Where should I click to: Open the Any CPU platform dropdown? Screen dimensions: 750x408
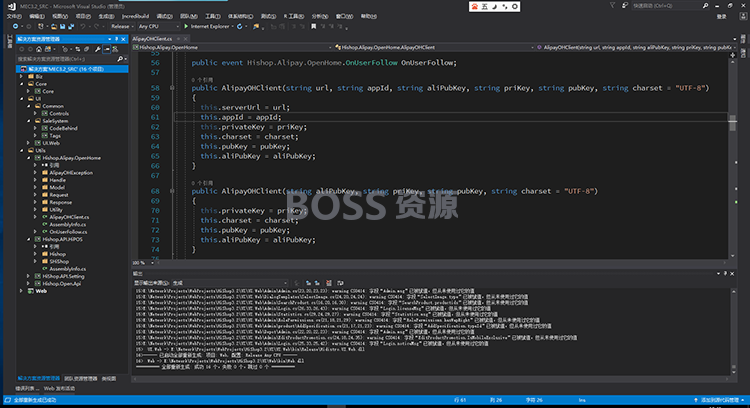point(158,26)
